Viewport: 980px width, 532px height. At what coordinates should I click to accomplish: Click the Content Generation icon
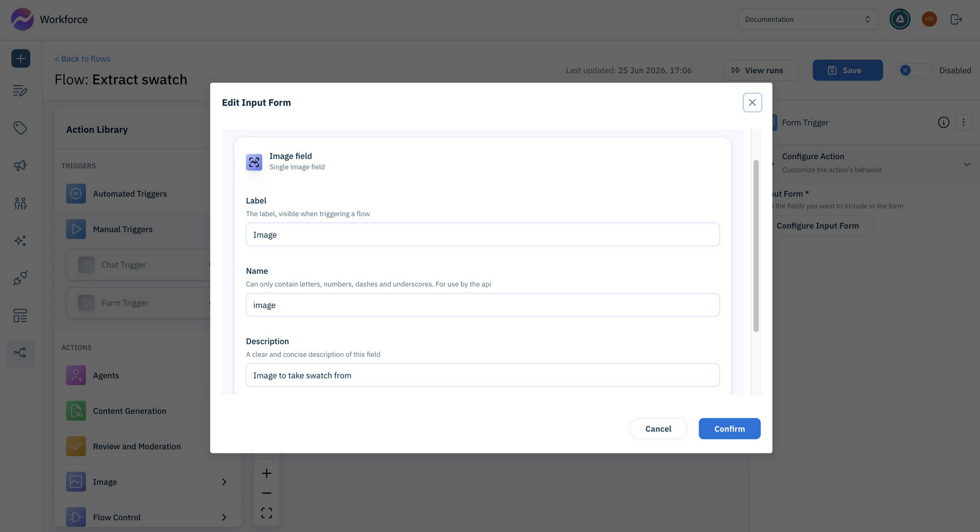point(76,411)
